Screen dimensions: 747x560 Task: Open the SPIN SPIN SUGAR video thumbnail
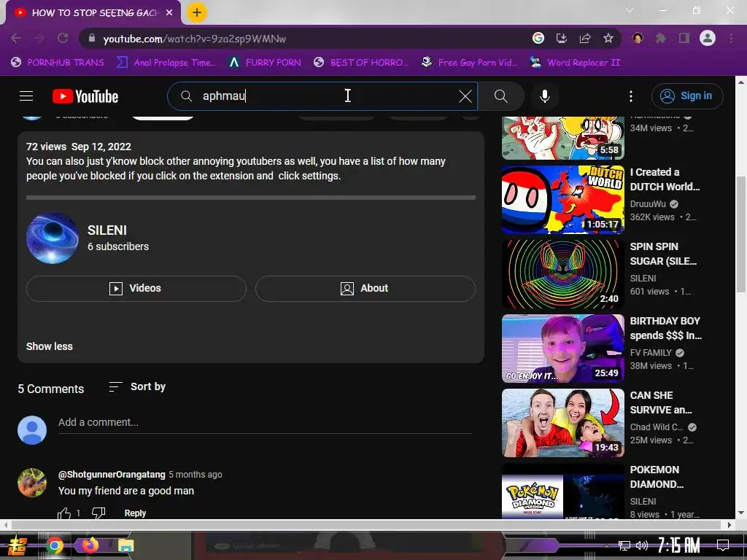(562, 274)
